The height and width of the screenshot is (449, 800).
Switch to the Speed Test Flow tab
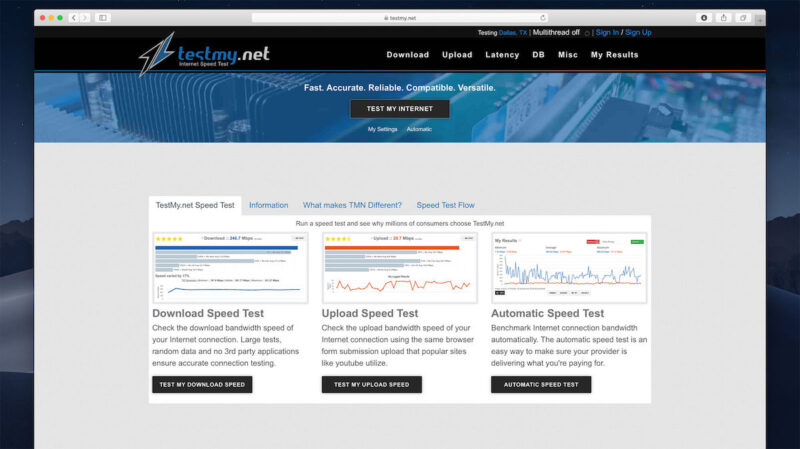tap(445, 205)
